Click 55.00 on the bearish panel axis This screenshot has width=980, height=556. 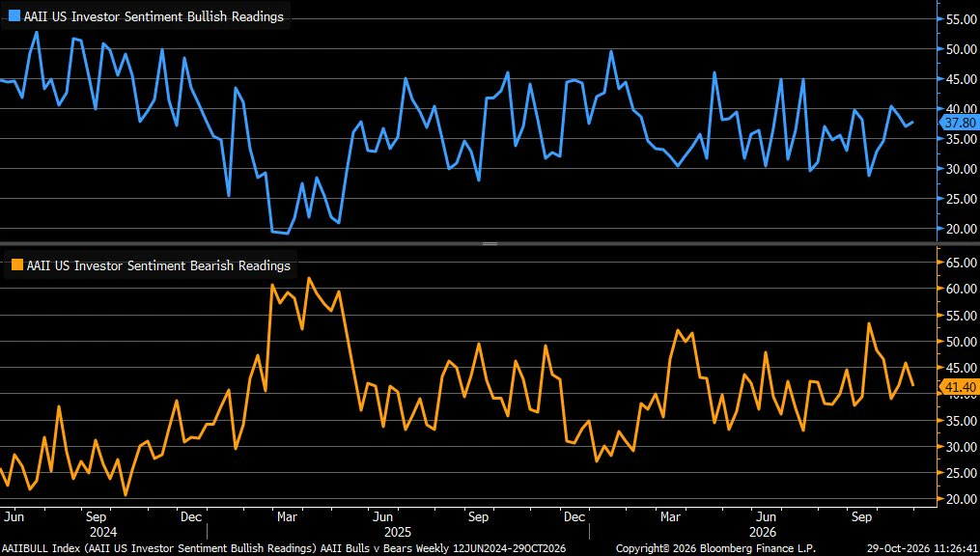tap(962, 316)
